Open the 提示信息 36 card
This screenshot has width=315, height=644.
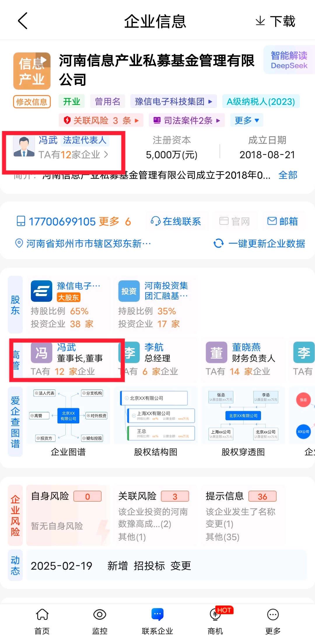[x=243, y=515]
